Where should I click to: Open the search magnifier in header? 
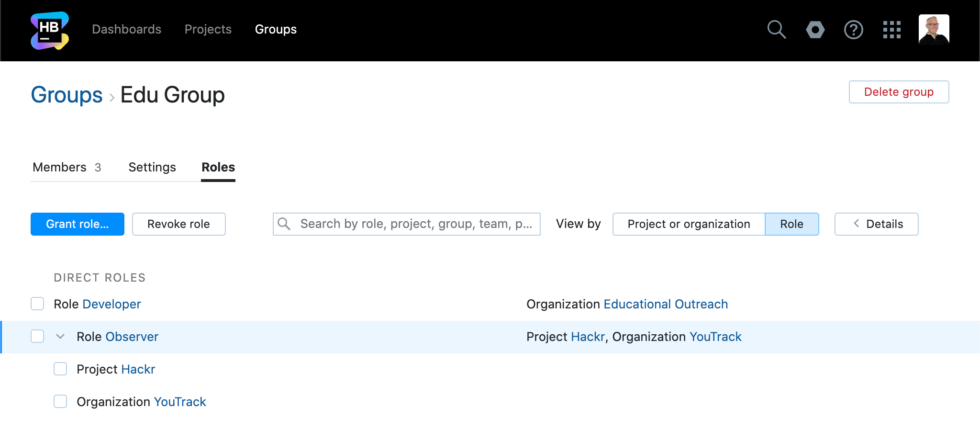pos(776,30)
